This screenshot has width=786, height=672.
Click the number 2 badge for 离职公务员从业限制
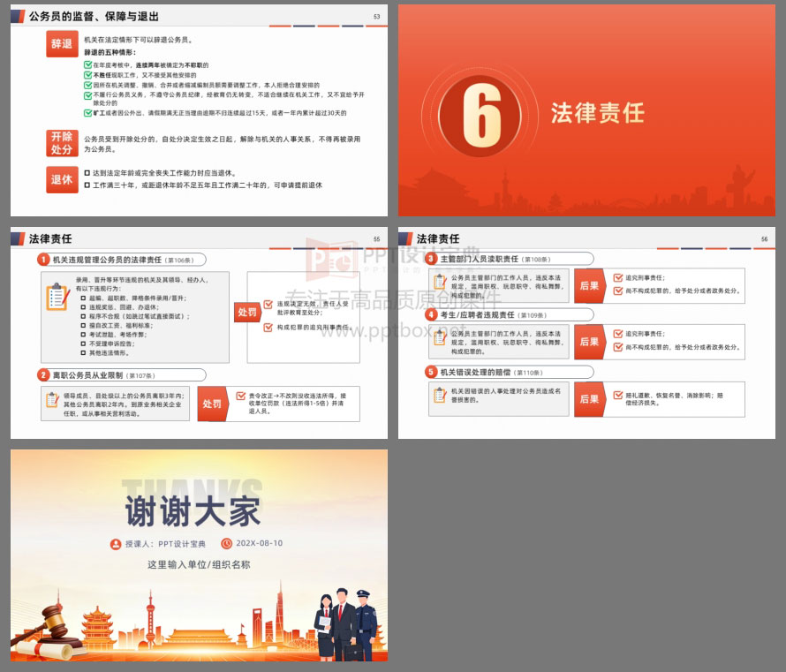pos(43,375)
